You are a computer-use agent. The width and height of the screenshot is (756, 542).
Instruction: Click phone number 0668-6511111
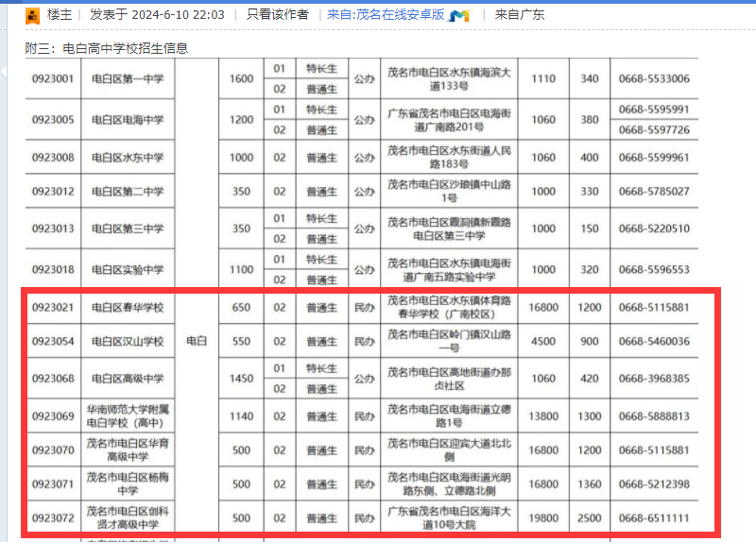coord(654,518)
